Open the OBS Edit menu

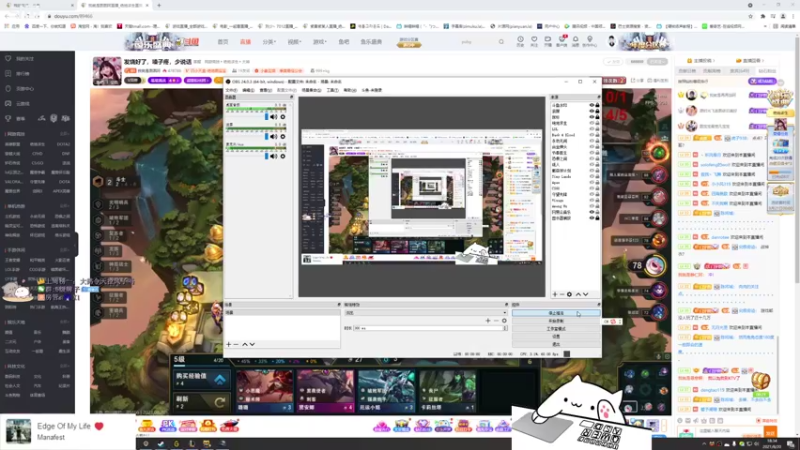(x=248, y=90)
